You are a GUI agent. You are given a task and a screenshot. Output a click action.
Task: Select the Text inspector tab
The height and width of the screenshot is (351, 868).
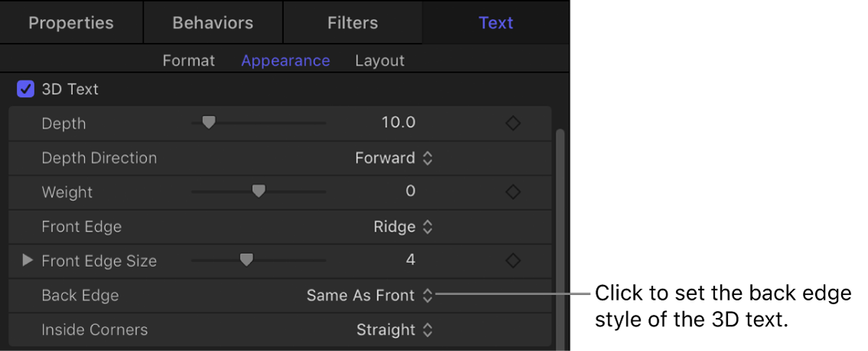click(496, 22)
